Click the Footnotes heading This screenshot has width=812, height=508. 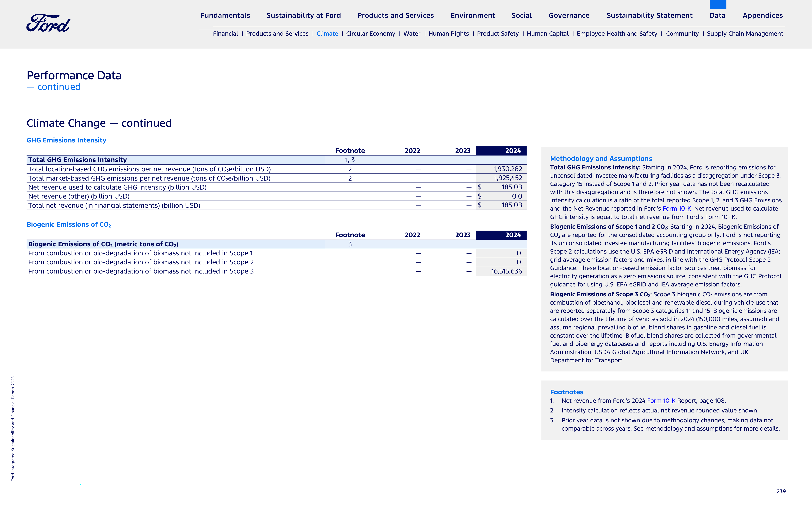click(566, 392)
